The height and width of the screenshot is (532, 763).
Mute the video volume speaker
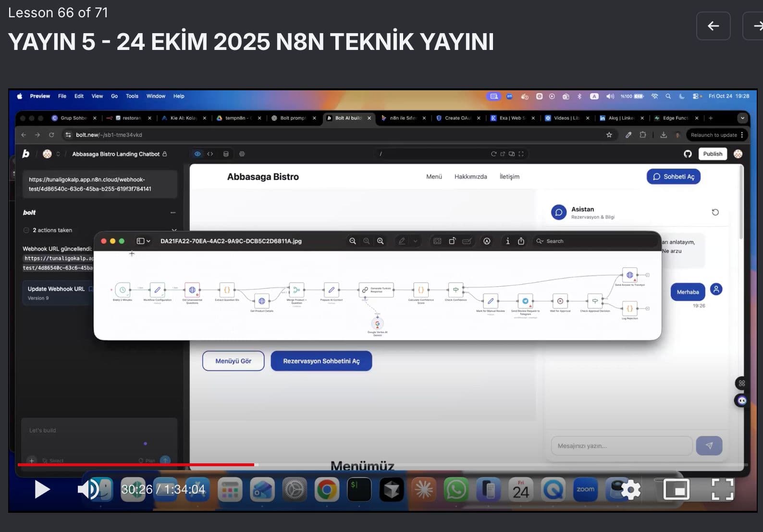pos(88,489)
